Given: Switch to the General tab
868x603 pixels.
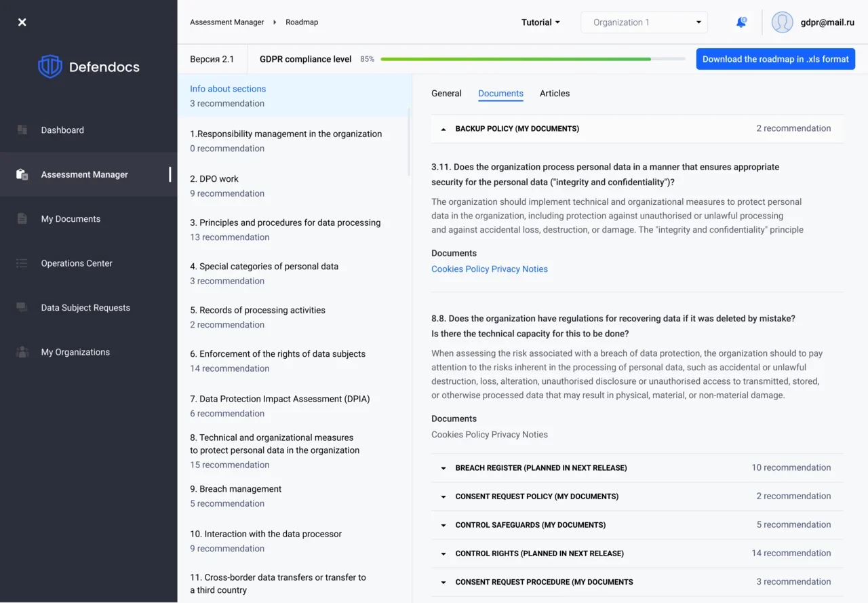Looking at the screenshot, I should pyautogui.click(x=446, y=94).
